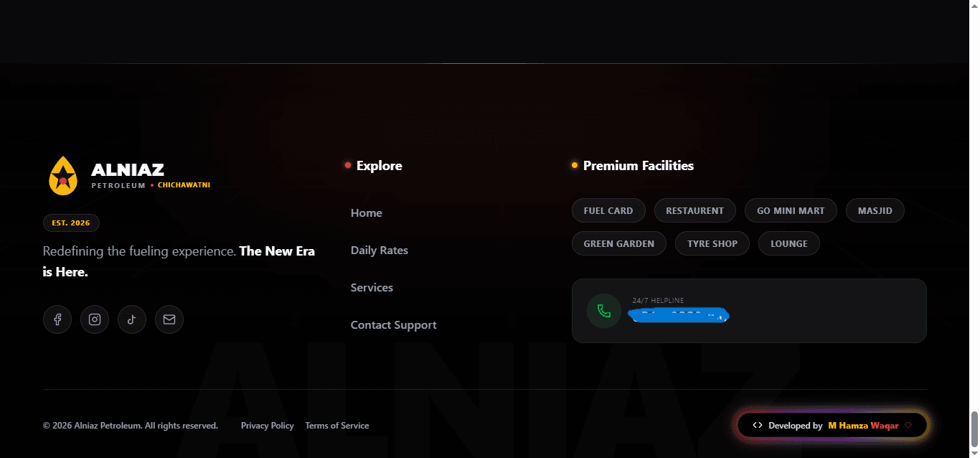Click the green phone helpline icon
The width and height of the screenshot is (980, 458).
604,311
